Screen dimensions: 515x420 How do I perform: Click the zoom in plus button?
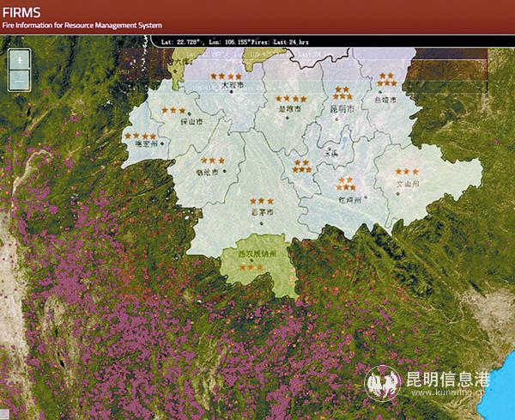click(x=19, y=59)
